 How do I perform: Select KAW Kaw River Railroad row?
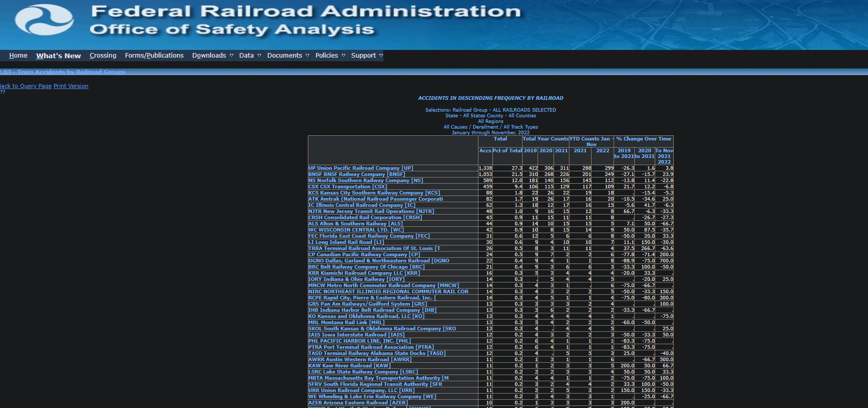349,366
